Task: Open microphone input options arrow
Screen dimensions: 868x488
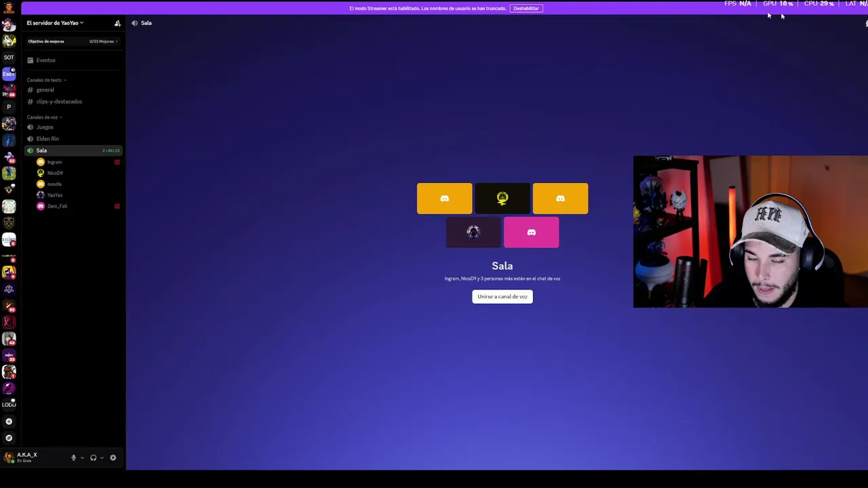Action: [82, 457]
